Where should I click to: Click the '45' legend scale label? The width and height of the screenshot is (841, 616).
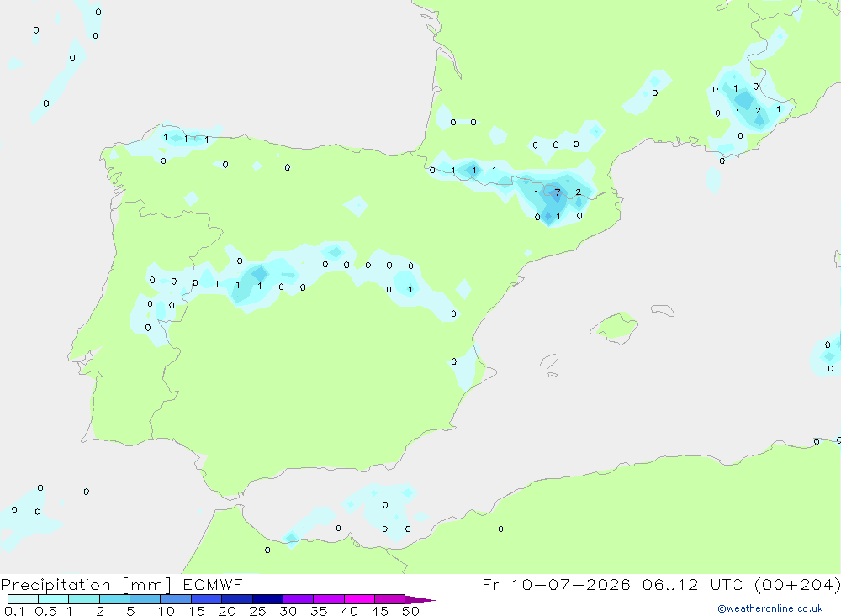[x=380, y=611]
